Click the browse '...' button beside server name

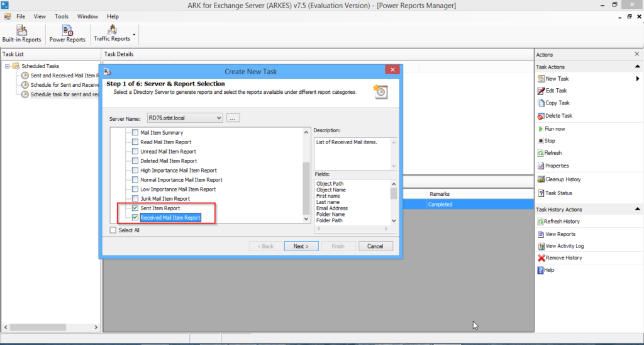coord(233,118)
